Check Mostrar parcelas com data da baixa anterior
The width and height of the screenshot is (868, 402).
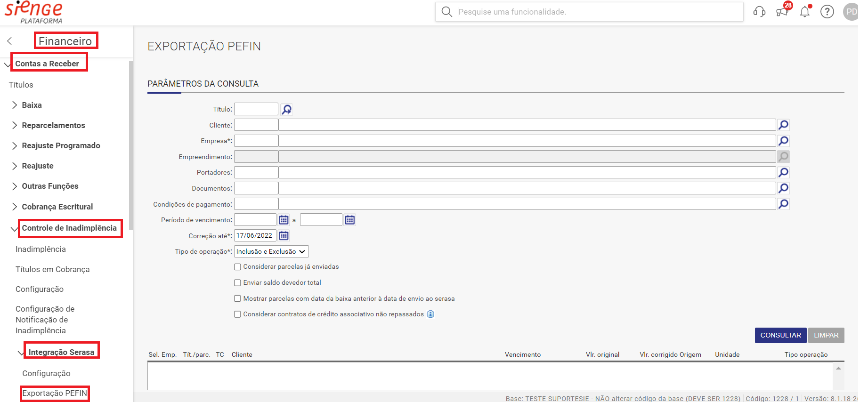pos(238,298)
